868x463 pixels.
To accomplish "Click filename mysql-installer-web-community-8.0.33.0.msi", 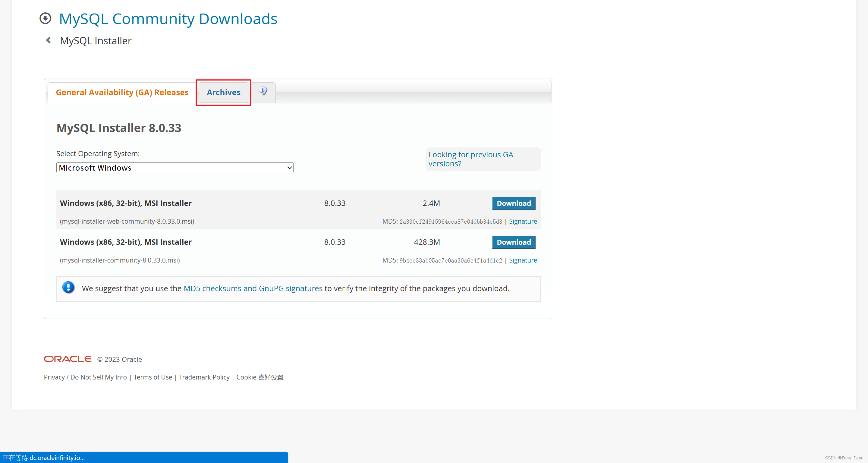I will click(x=127, y=221).
